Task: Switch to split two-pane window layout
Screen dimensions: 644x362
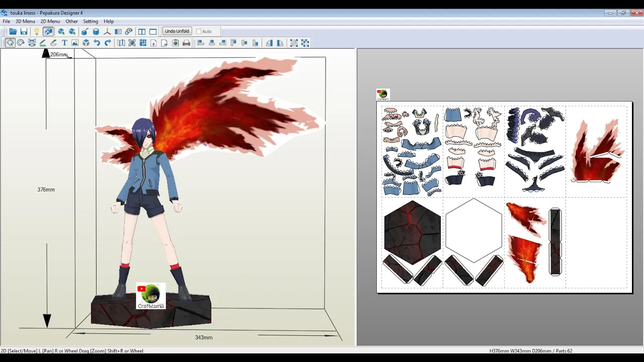Action: (x=142, y=31)
